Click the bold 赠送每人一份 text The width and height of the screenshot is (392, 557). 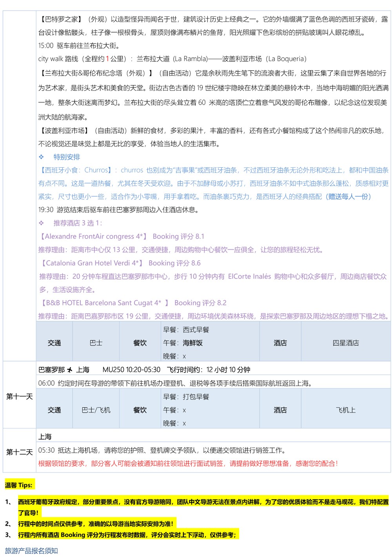[348, 196]
